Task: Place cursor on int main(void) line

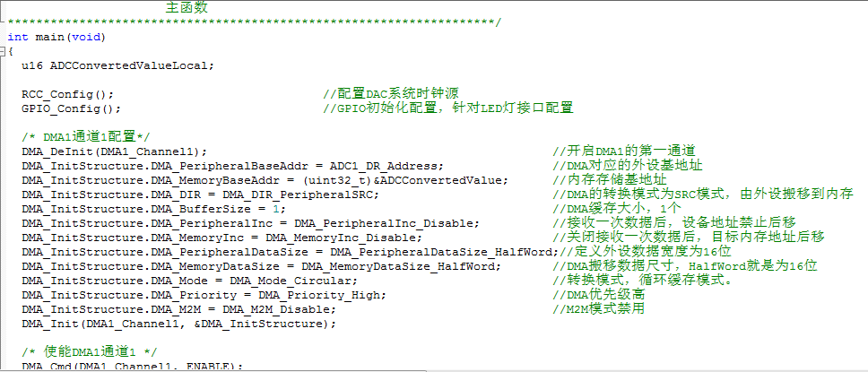Action: [x=56, y=37]
